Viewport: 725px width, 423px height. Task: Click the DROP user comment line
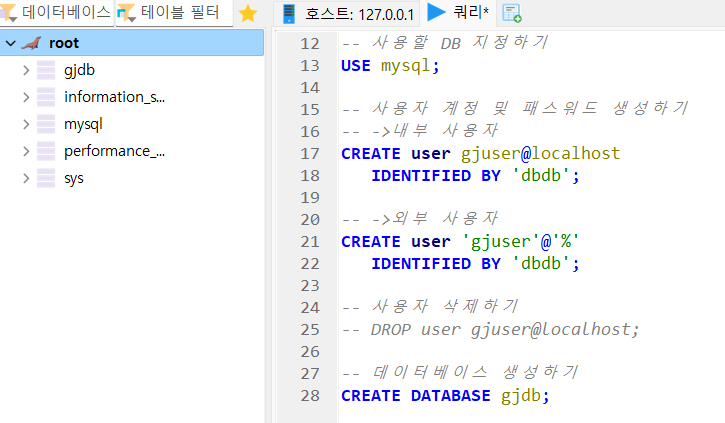point(490,330)
